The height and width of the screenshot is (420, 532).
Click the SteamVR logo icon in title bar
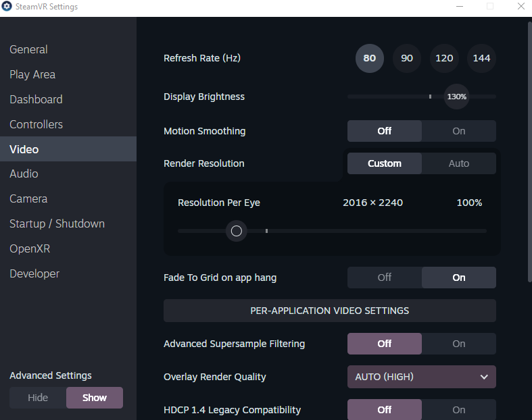coord(7,6)
